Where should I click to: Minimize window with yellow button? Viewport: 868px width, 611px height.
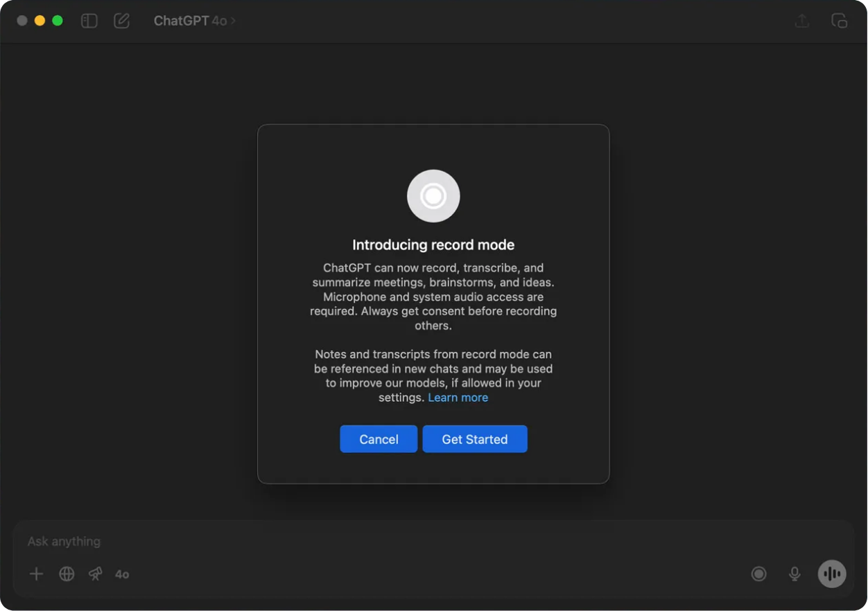click(40, 21)
